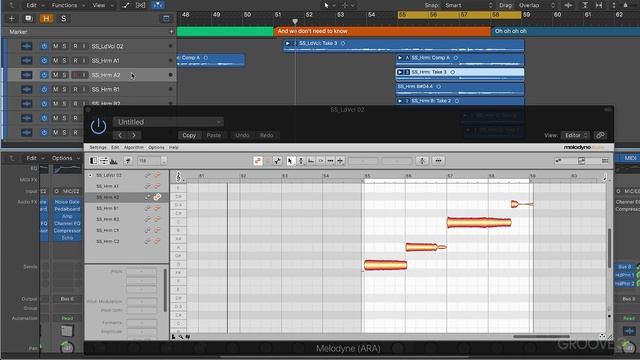
Task: Open the Melodyne Settings menu
Action: pos(98,147)
